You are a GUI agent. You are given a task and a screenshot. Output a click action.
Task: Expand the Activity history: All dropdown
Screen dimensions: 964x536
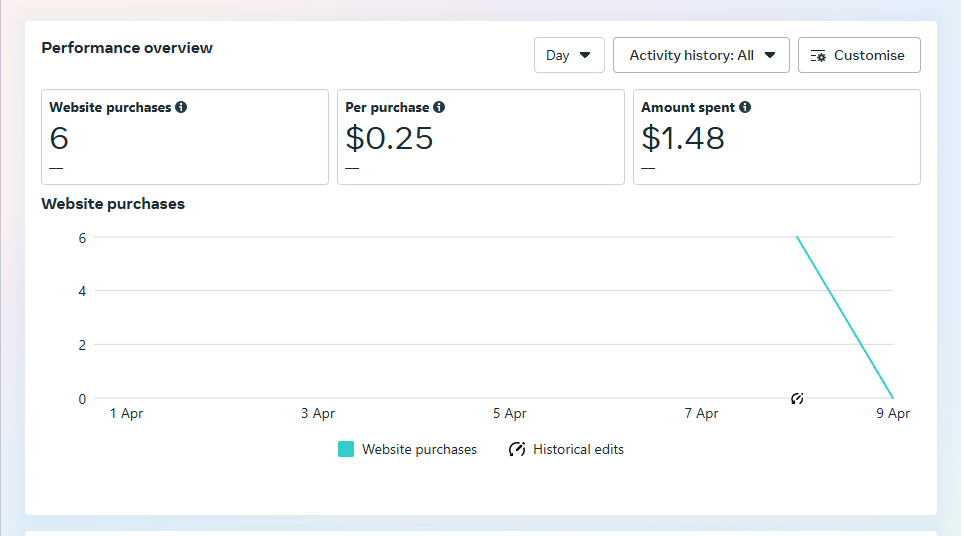tap(701, 55)
